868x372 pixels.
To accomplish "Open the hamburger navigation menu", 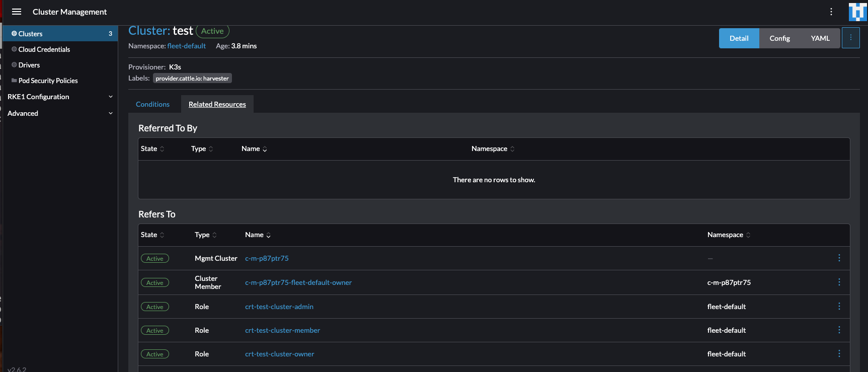I will click(17, 12).
